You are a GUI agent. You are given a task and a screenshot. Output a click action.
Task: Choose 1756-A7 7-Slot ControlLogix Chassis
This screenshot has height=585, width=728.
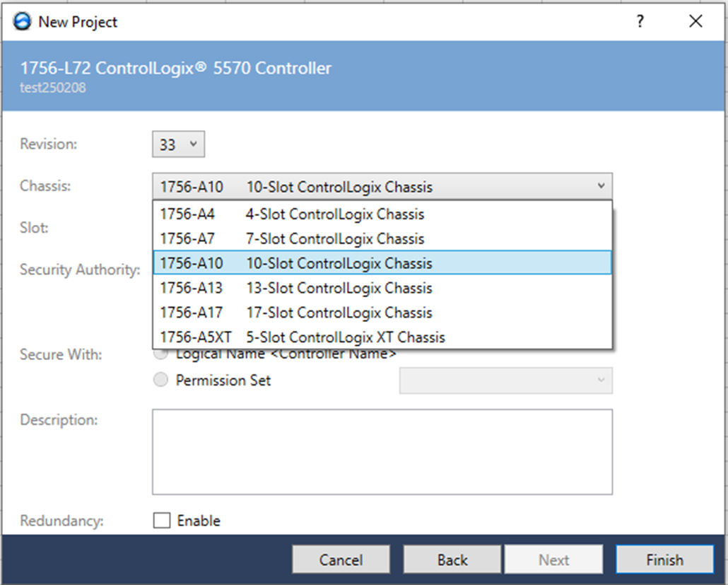pos(382,239)
